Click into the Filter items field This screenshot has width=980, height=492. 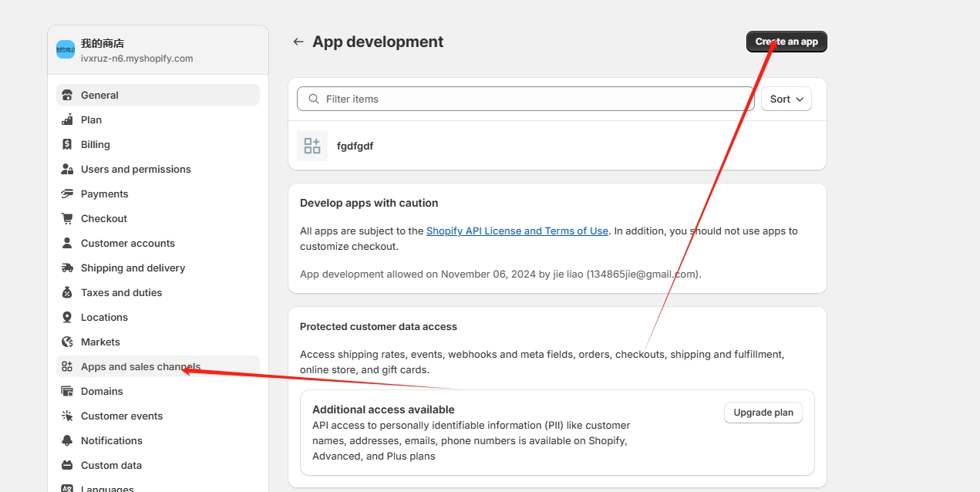click(525, 99)
